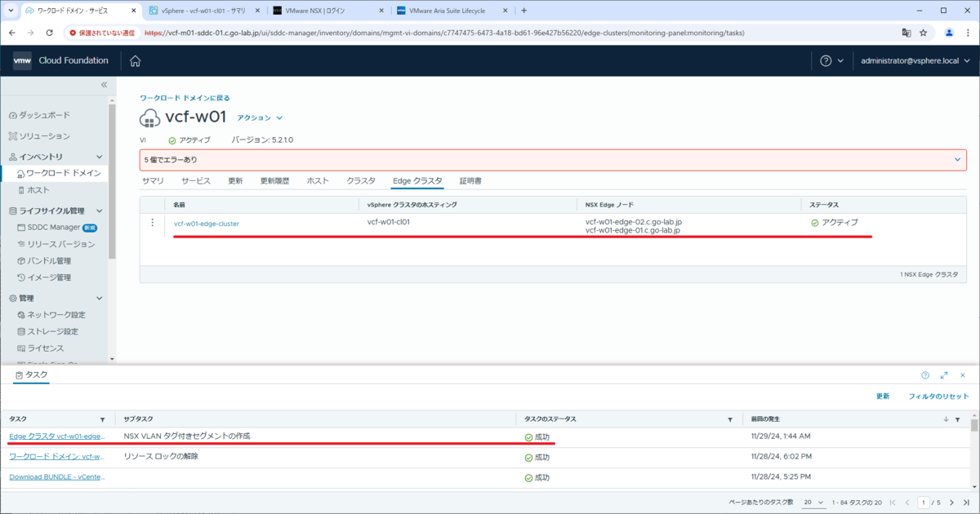Go to previous tasks page
The image size is (980, 514).
point(906,502)
